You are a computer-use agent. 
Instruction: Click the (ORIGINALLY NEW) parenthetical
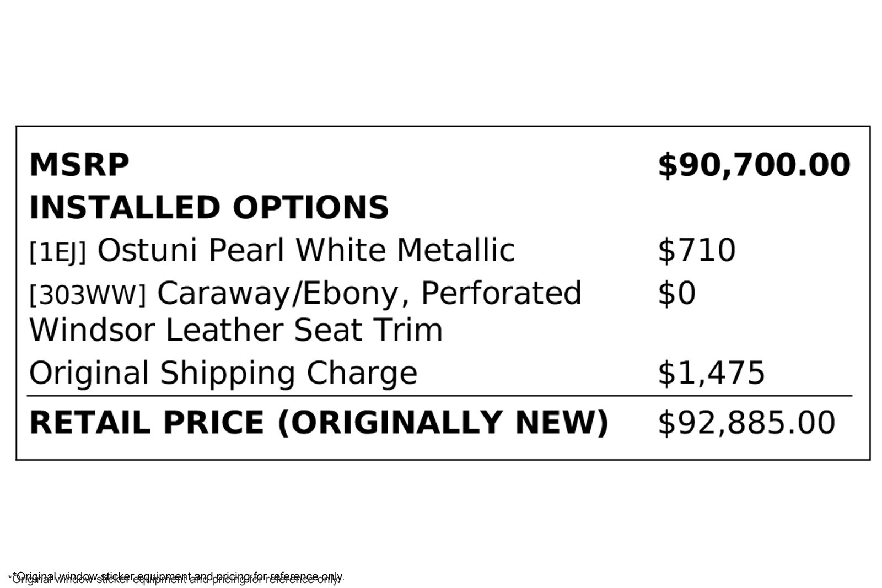(x=443, y=422)
